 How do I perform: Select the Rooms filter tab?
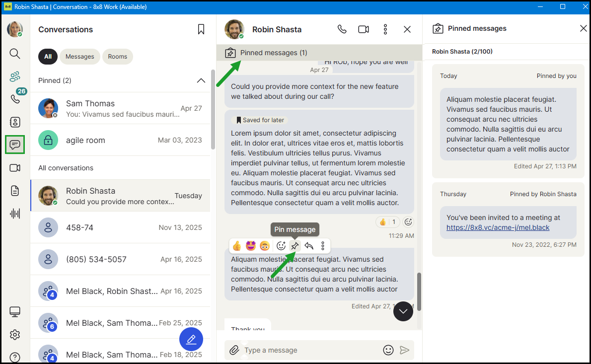(118, 57)
